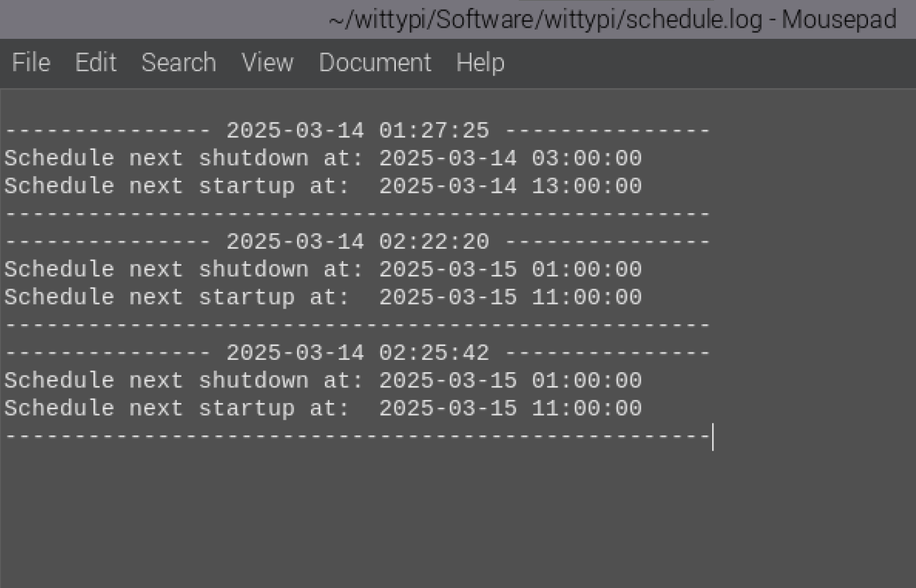Click the 03:00:00 shutdown time

[x=586, y=159]
